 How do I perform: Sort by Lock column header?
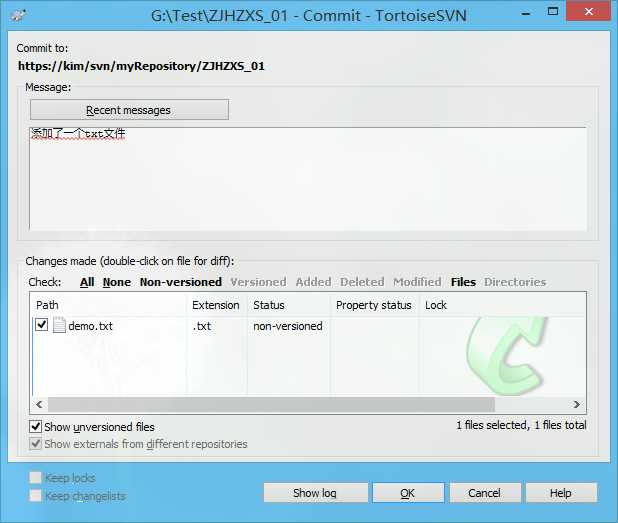(436, 305)
